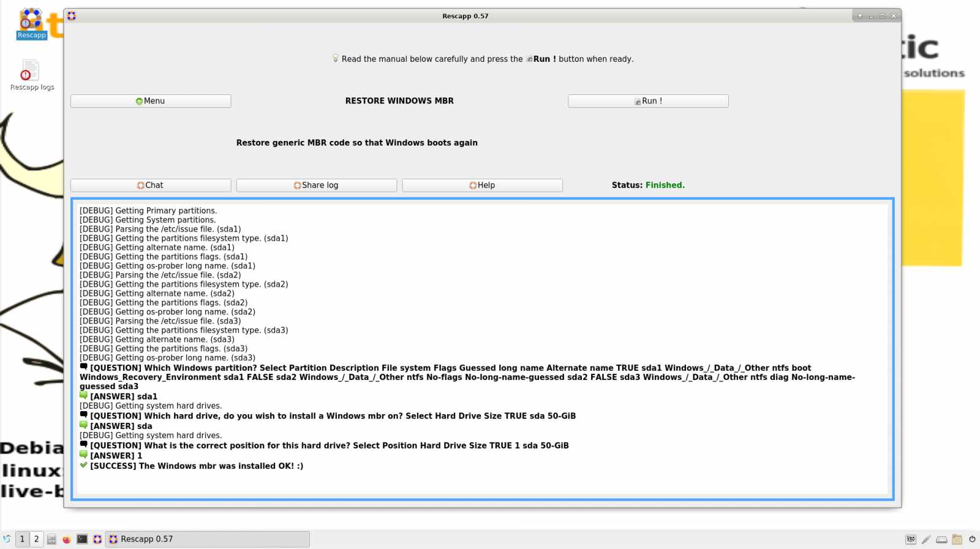Click the stay-on-top arrow window button
980x549 pixels.
(x=860, y=16)
